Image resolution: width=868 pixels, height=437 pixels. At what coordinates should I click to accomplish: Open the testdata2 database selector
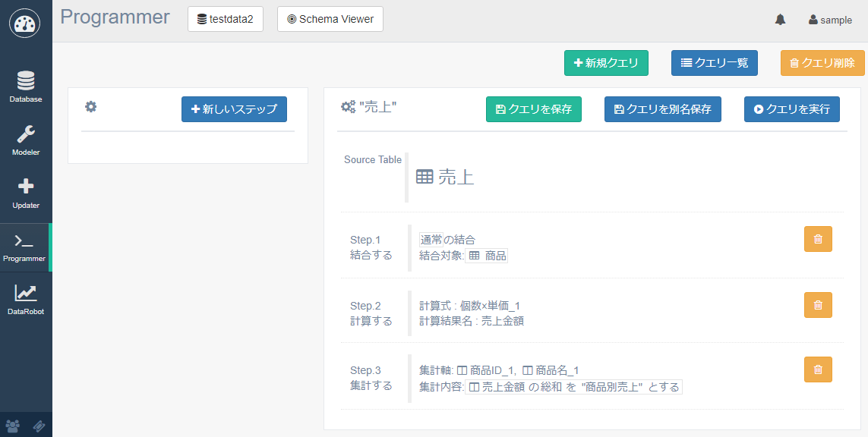(225, 19)
